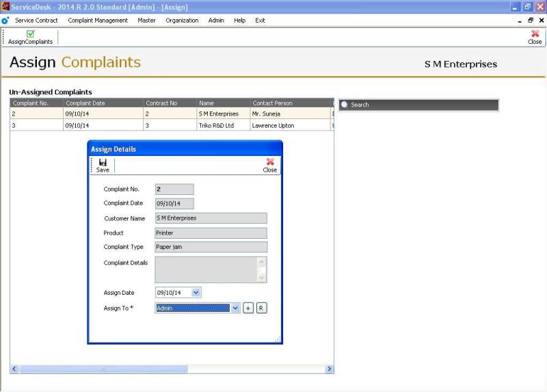This screenshot has height=392, width=547.
Task: Click the horizontal scrollbar thumb of grid
Action: (x=103, y=369)
